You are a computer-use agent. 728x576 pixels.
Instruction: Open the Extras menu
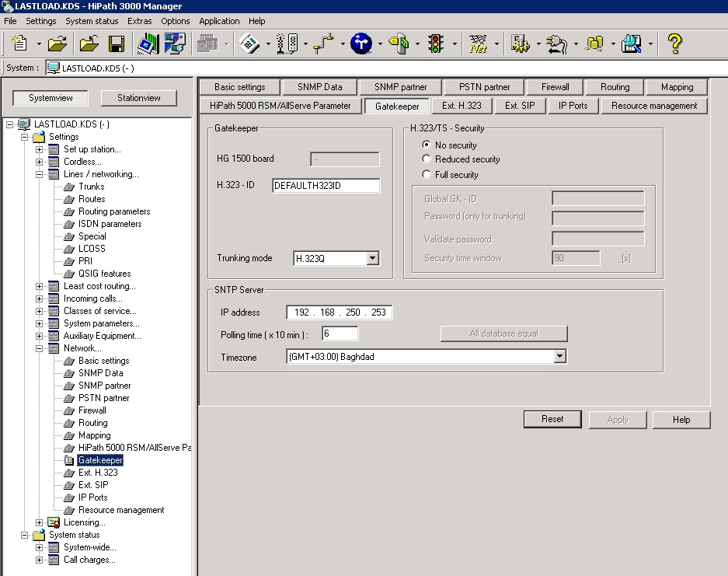[139, 21]
